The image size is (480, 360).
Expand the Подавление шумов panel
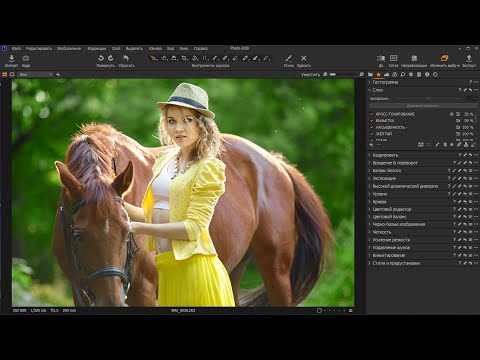click(x=369, y=248)
